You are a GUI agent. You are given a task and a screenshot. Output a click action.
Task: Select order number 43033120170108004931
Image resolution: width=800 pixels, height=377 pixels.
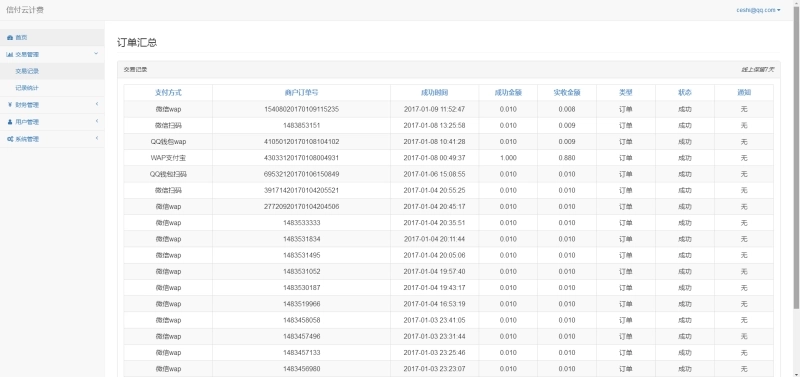302,158
